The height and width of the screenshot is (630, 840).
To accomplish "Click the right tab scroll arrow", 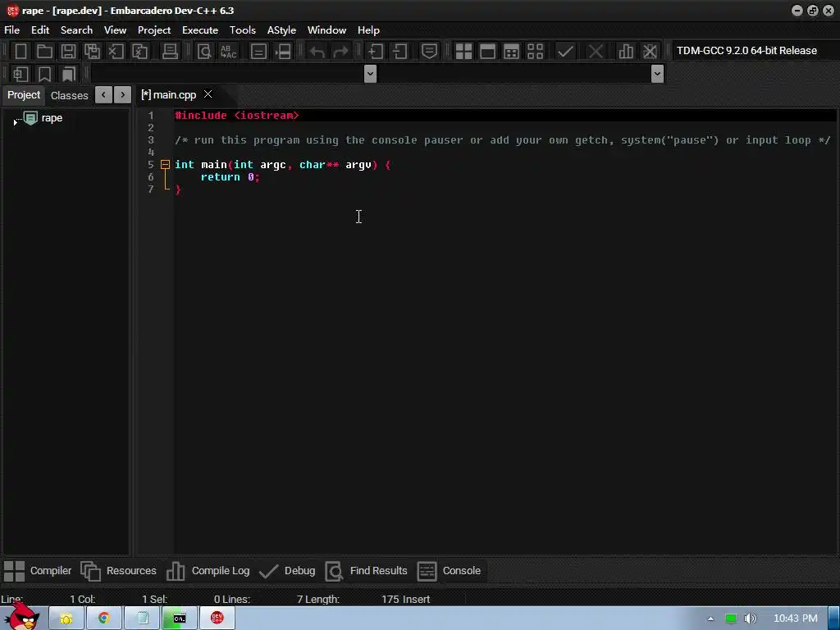I will pos(123,95).
